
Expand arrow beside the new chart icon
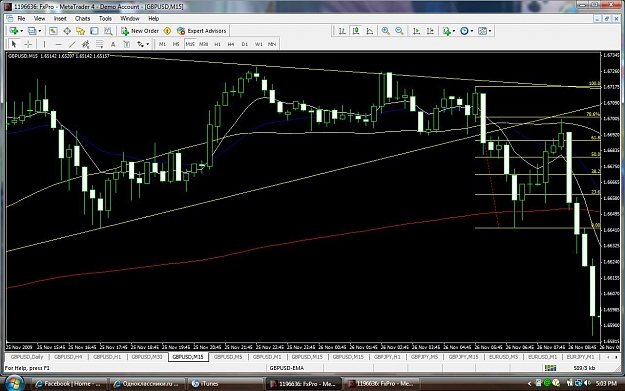[x=21, y=31]
